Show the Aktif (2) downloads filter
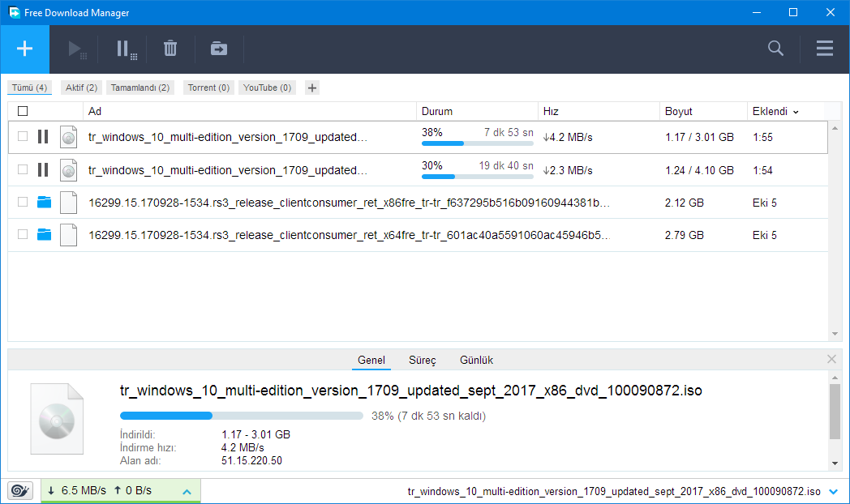Viewport: 850px width, 504px height. pyautogui.click(x=81, y=88)
